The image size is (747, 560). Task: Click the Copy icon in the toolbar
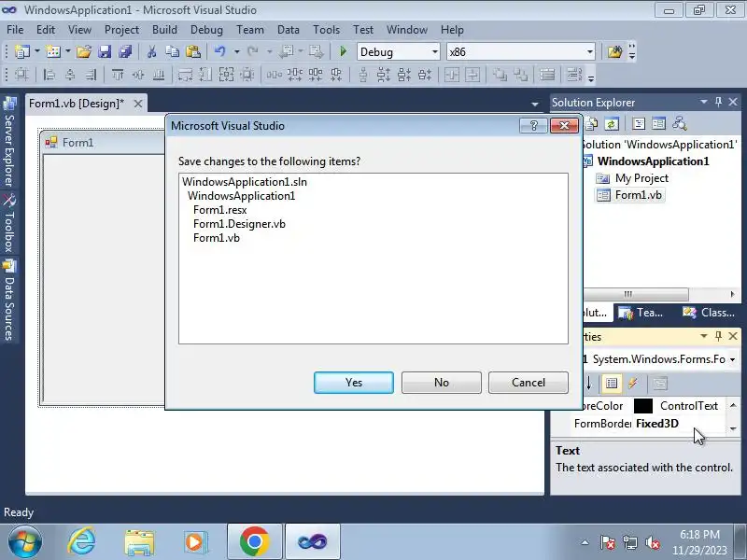pos(172,51)
